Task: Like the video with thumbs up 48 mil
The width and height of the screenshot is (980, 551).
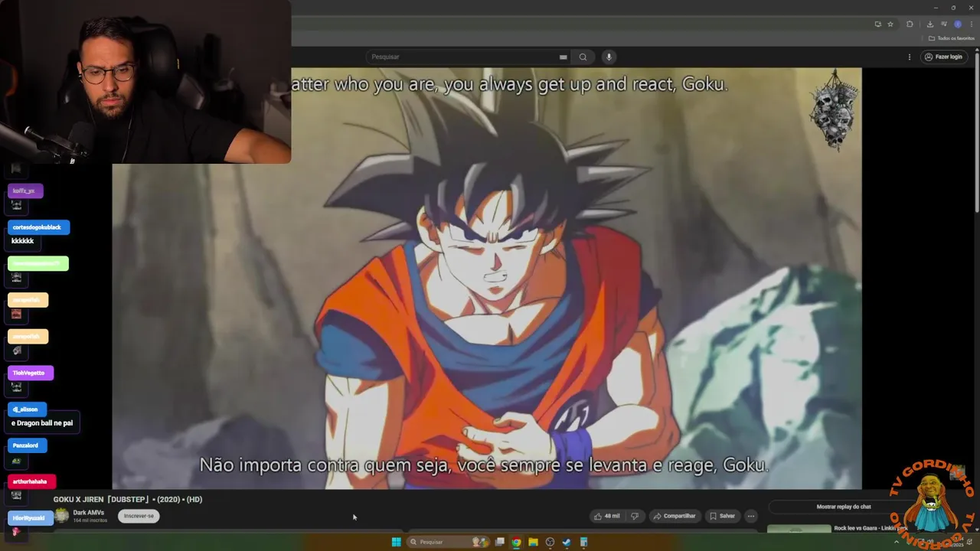Action: tap(606, 516)
